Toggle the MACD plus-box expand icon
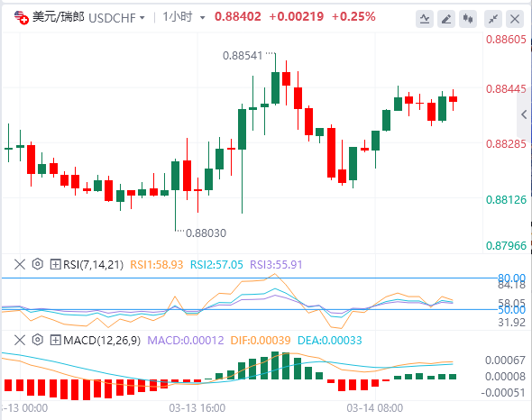The image size is (532, 420). click(55, 340)
